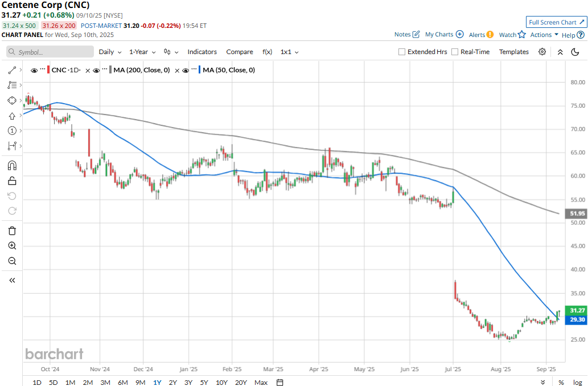Expand line tool options chevron
588x386 pixels.
point(20,70)
